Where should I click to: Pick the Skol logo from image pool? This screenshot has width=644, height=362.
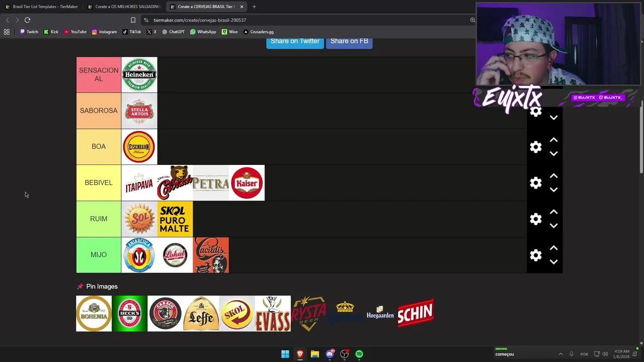click(237, 314)
